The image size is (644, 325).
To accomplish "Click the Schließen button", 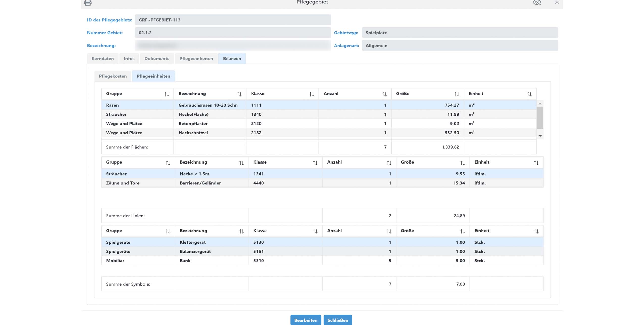I will pyautogui.click(x=338, y=320).
